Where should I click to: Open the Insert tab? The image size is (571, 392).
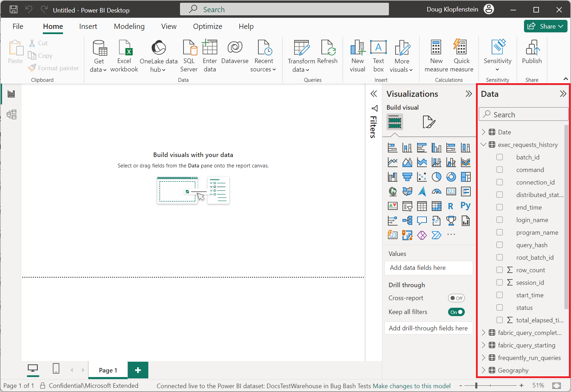[88, 26]
